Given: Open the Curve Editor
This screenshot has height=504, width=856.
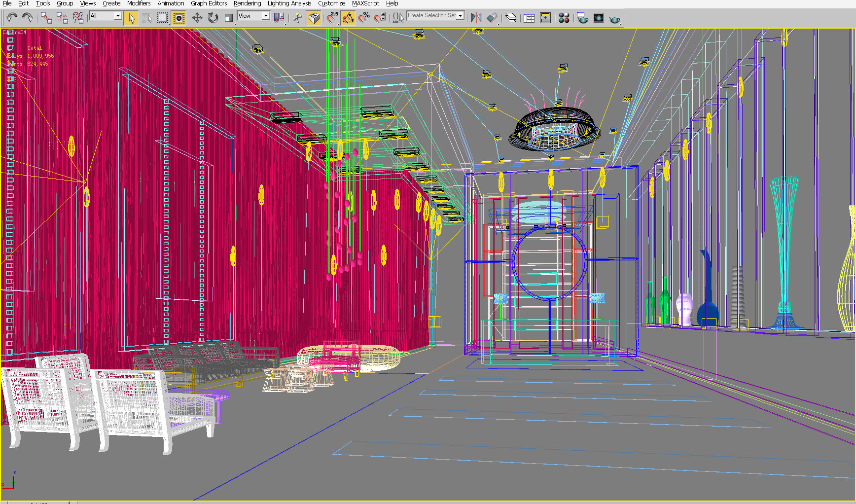Looking at the screenshot, I should pyautogui.click(x=529, y=18).
